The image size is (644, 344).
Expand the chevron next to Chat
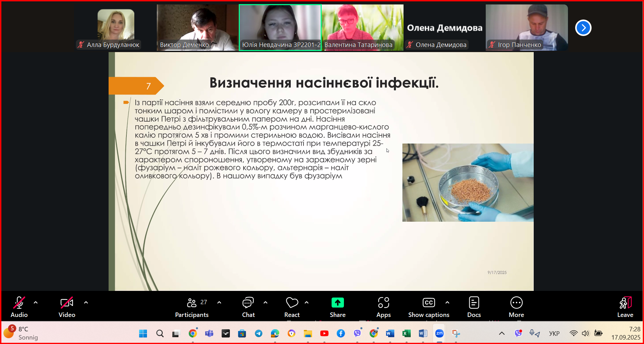[265, 303]
